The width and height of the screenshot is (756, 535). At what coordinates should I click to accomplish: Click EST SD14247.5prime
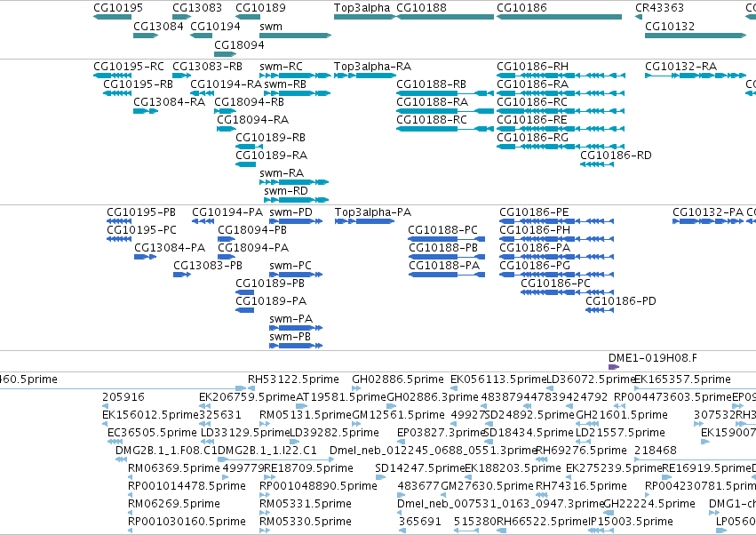pos(420,468)
